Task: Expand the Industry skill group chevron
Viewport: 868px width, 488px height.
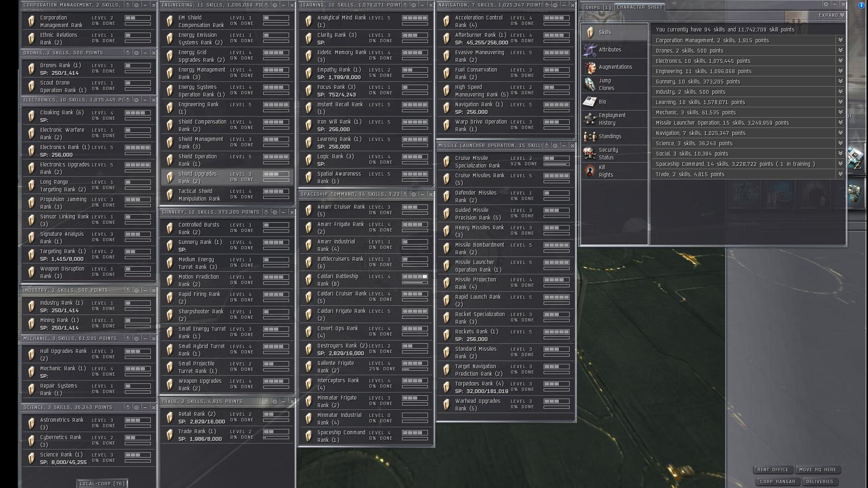Action: click(x=840, y=92)
